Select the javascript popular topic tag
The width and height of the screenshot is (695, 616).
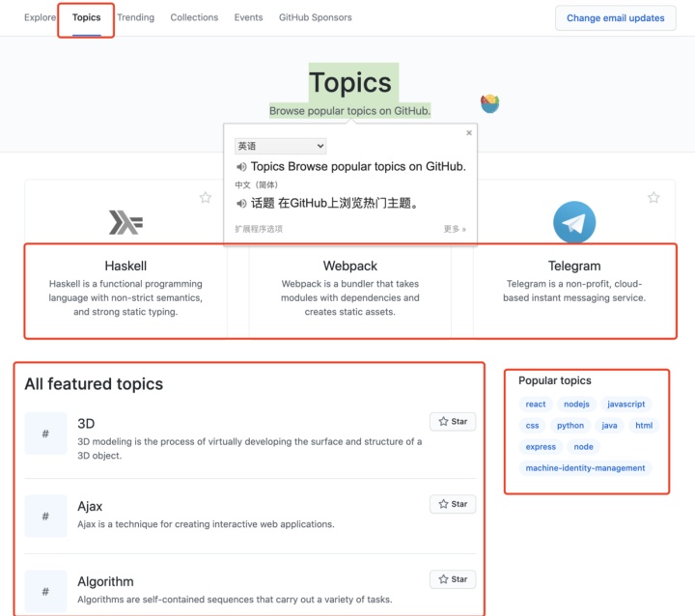(x=625, y=404)
